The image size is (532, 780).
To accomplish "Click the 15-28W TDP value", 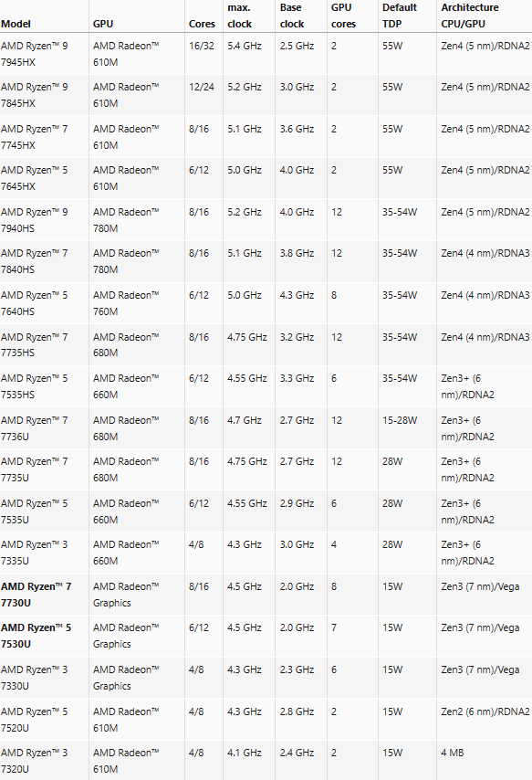I will [x=400, y=420].
